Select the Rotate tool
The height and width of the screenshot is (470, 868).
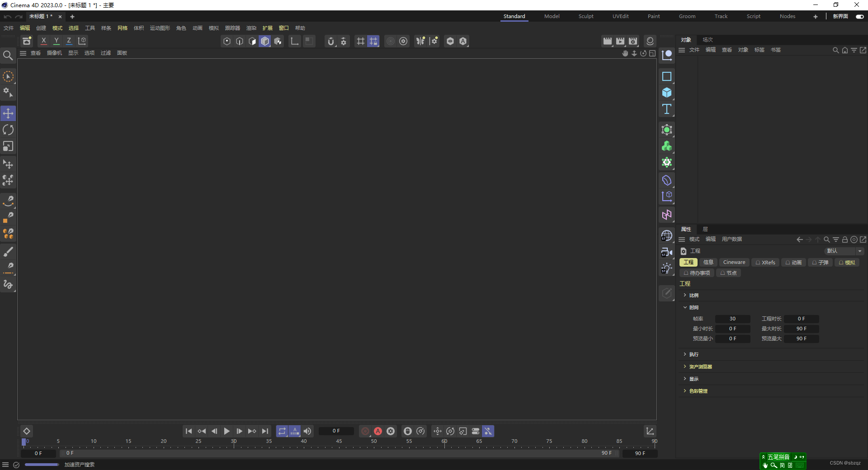8,130
